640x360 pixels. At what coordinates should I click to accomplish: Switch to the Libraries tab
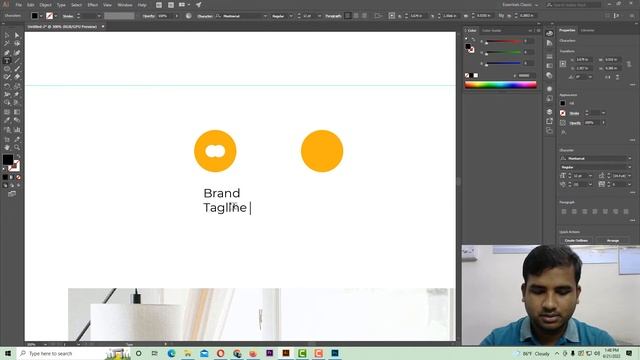click(x=587, y=31)
